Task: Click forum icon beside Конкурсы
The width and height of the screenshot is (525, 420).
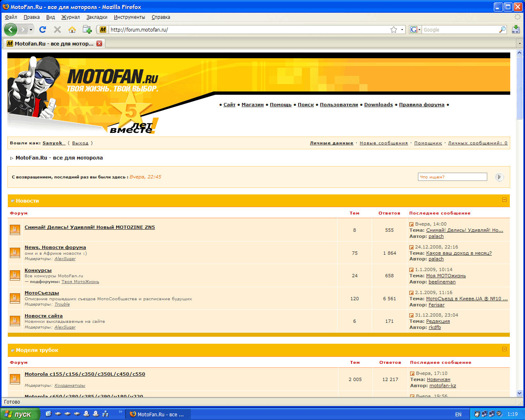Action: pyautogui.click(x=15, y=276)
